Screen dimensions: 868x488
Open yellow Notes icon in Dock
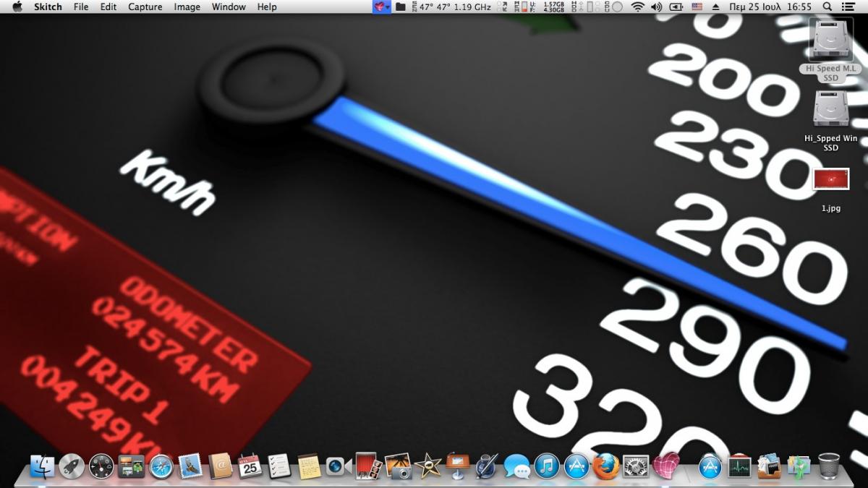coord(309,466)
